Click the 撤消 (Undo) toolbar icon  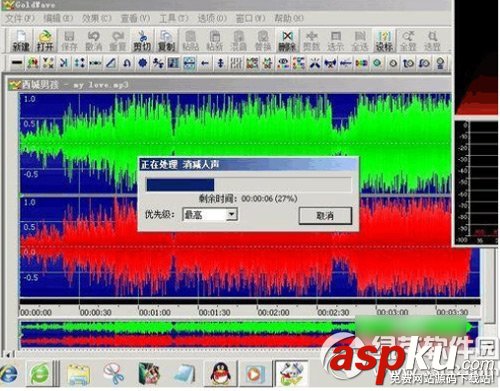pyautogui.click(x=94, y=41)
